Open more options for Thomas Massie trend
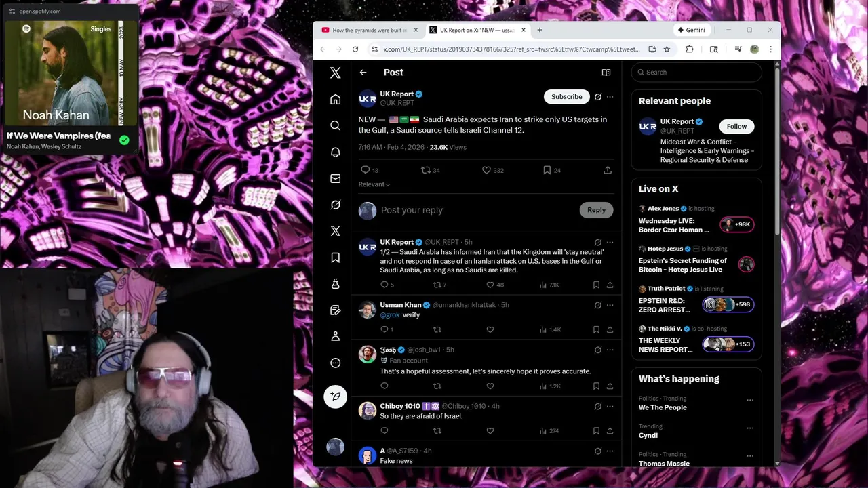This screenshot has height=488, width=868. 750,455
